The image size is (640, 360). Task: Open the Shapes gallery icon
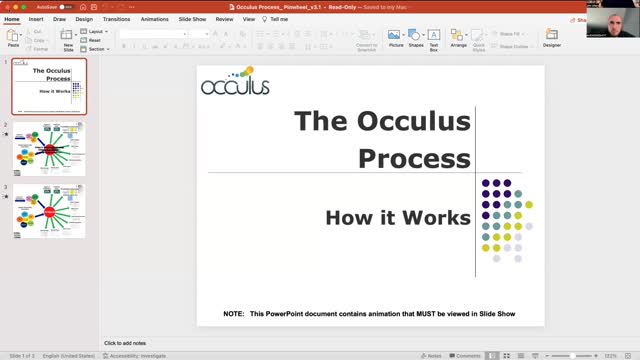tap(413, 35)
